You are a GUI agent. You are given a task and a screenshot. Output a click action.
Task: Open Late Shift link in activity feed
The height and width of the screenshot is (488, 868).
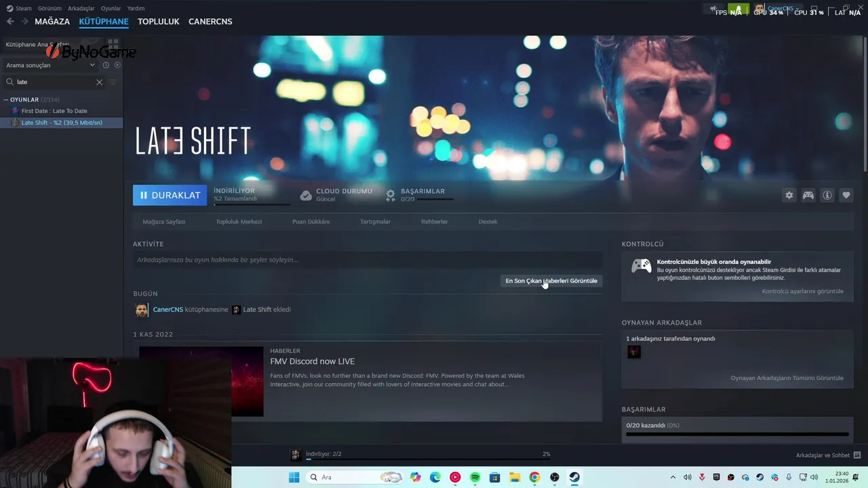click(257, 310)
